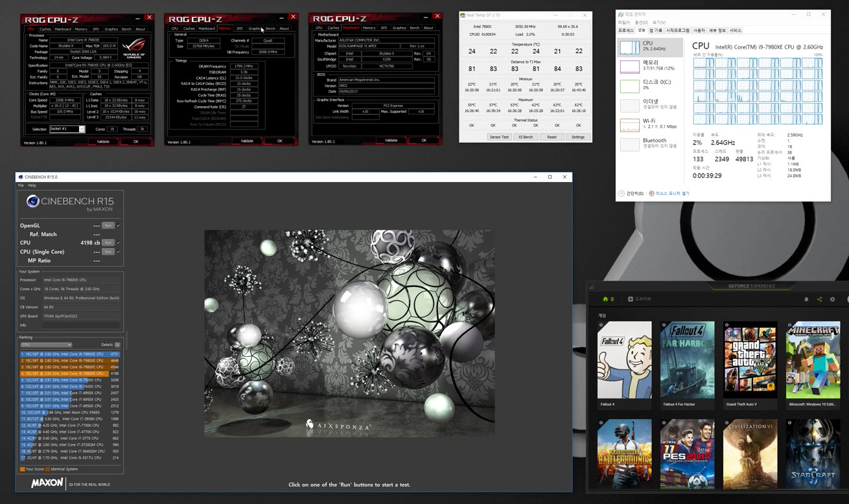Select ranking entry scoring 4731
The width and height of the screenshot is (849, 504).
(x=70, y=354)
